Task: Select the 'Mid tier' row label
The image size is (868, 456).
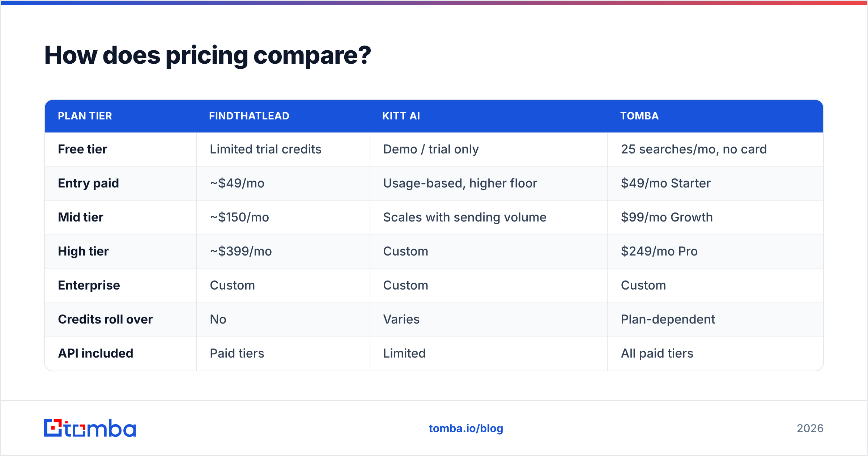Action: coord(81,217)
